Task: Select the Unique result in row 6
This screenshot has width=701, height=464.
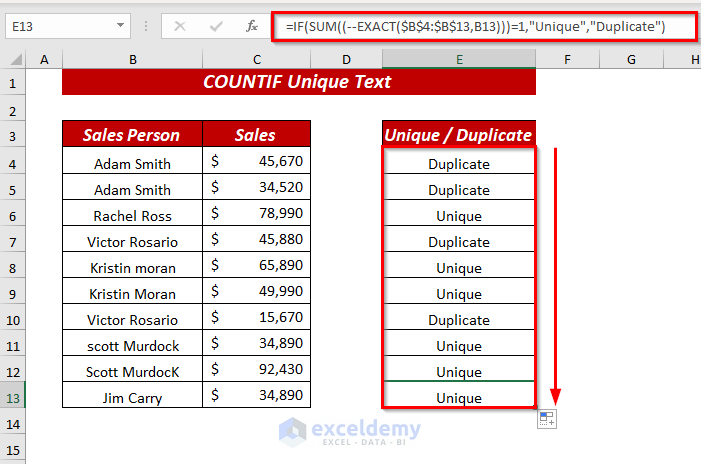Action: pos(459,213)
